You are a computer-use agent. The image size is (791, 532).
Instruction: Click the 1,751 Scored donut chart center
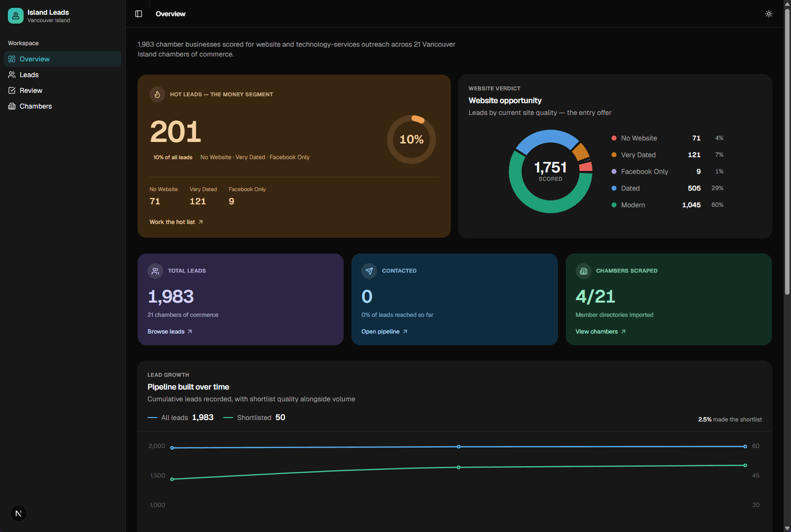coord(551,171)
